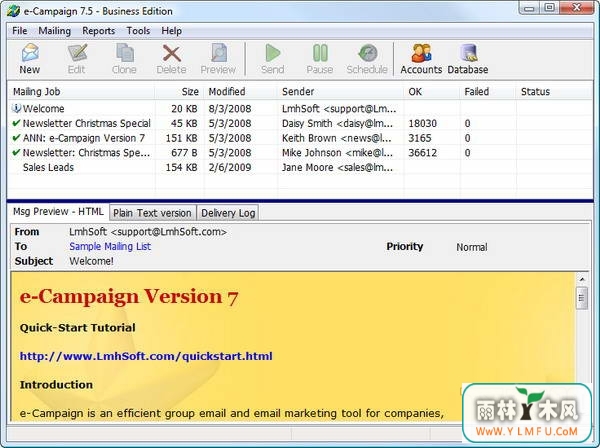The height and width of the screenshot is (448, 600).
Task: Create a New mailing job
Action: click(x=29, y=59)
